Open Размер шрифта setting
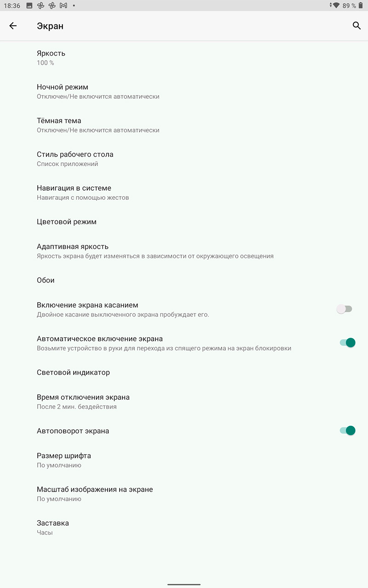This screenshot has height=588, width=368. [64, 460]
